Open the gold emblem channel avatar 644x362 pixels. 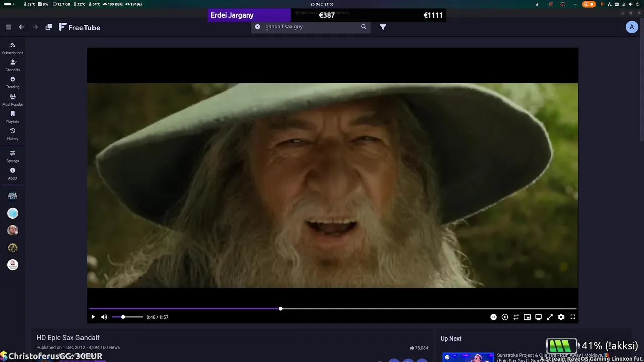[13, 247]
